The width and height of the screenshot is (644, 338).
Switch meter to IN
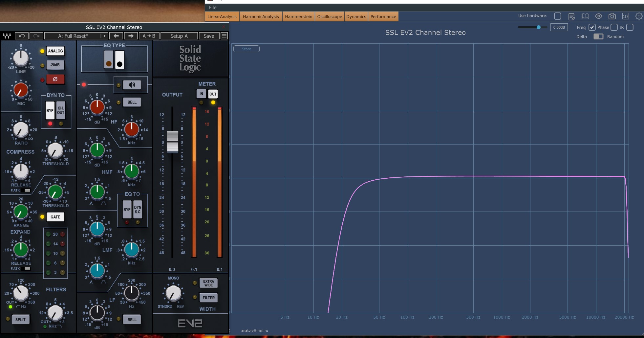click(201, 94)
